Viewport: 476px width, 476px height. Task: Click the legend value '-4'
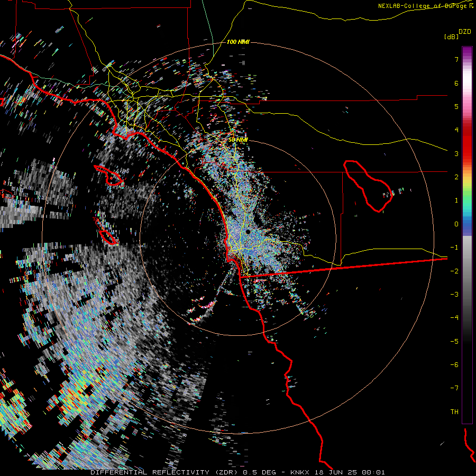pyautogui.click(x=454, y=317)
